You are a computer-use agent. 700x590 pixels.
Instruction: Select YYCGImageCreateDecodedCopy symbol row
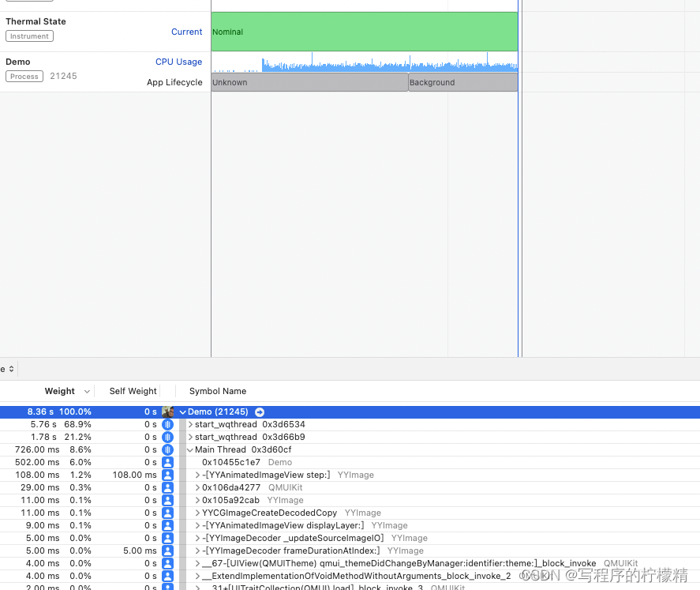[350, 513]
